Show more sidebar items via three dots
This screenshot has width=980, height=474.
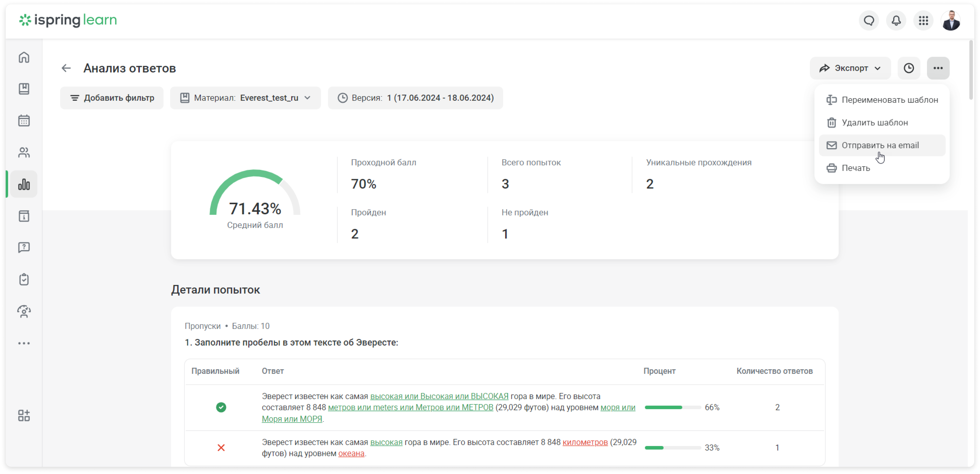tap(24, 343)
